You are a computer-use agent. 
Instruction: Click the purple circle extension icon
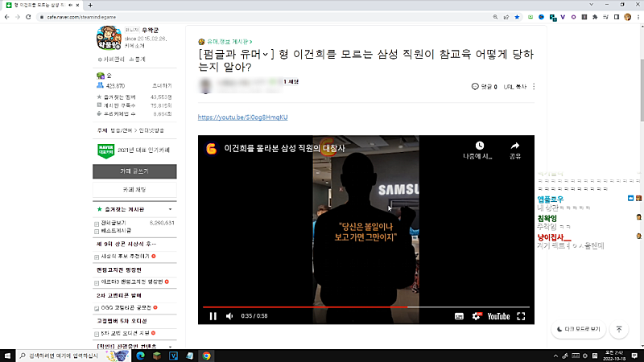click(573, 17)
